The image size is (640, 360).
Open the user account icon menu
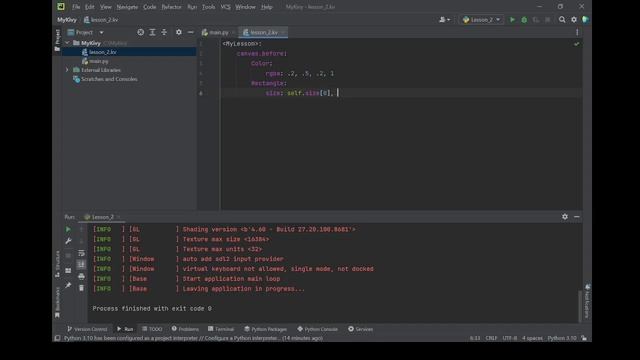click(x=444, y=20)
